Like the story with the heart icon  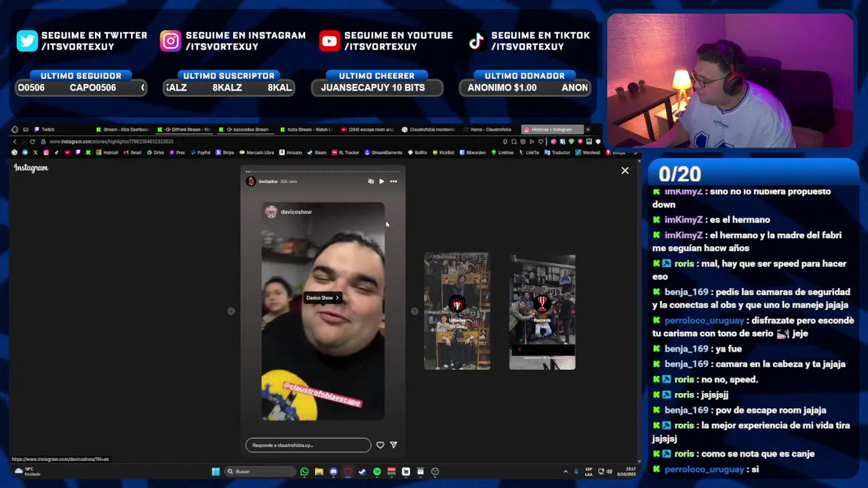380,445
